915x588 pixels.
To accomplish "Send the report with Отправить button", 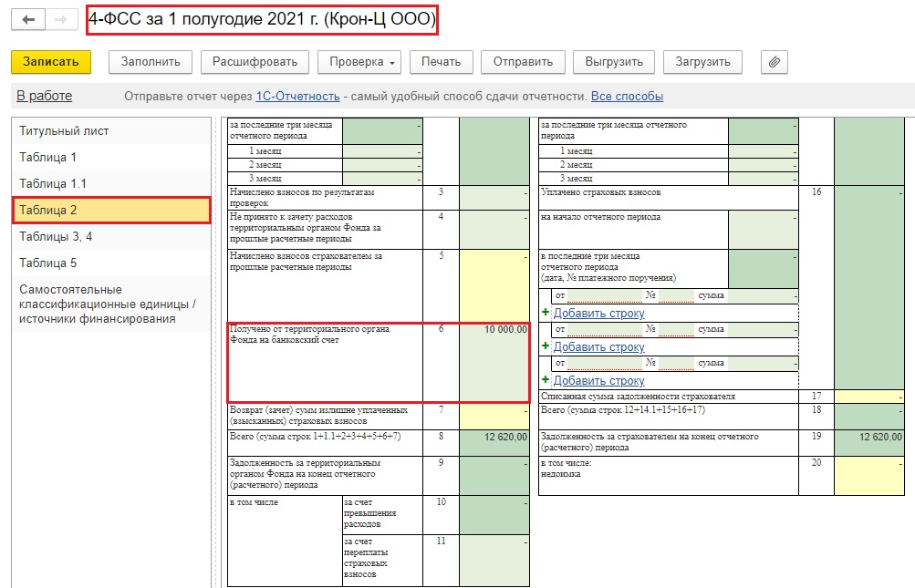I will click(x=523, y=62).
